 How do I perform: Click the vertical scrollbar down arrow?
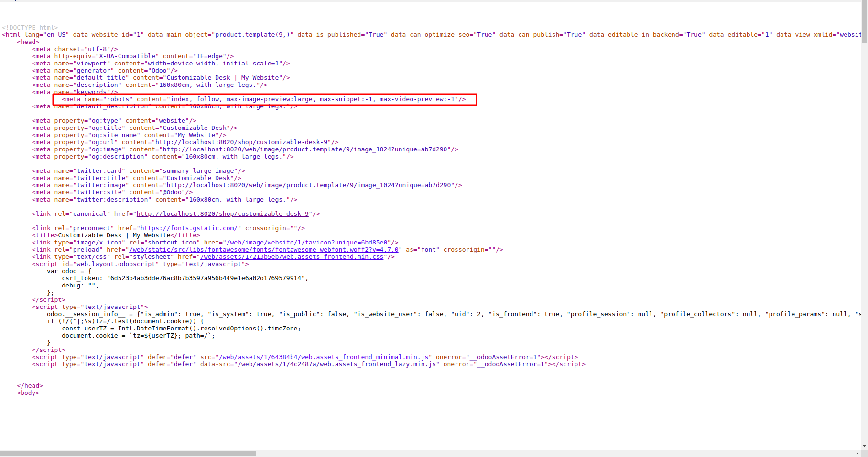click(864, 446)
